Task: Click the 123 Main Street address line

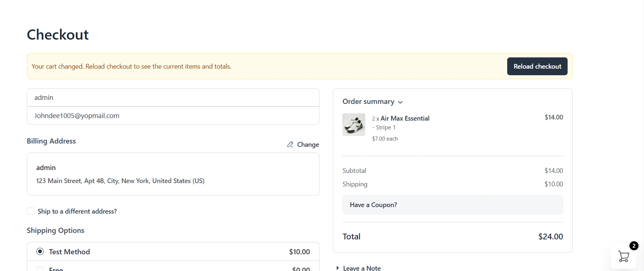Action: [120, 181]
